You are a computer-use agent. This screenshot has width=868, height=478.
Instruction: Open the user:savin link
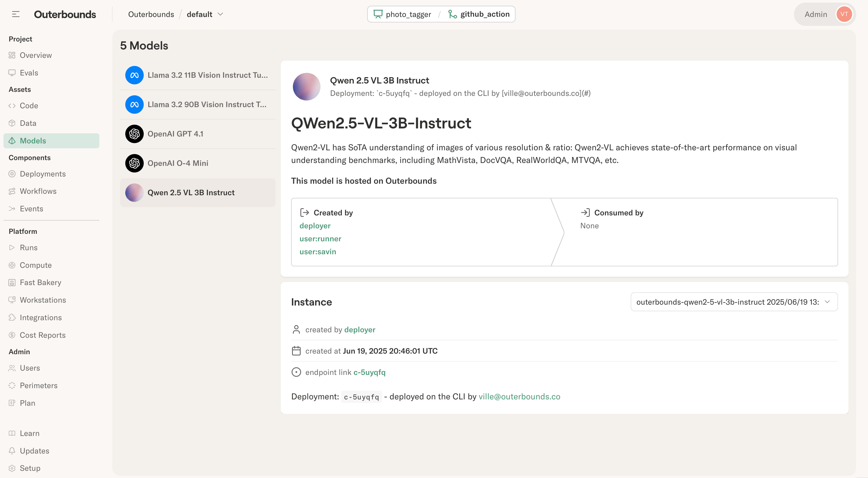(x=317, y=252)
